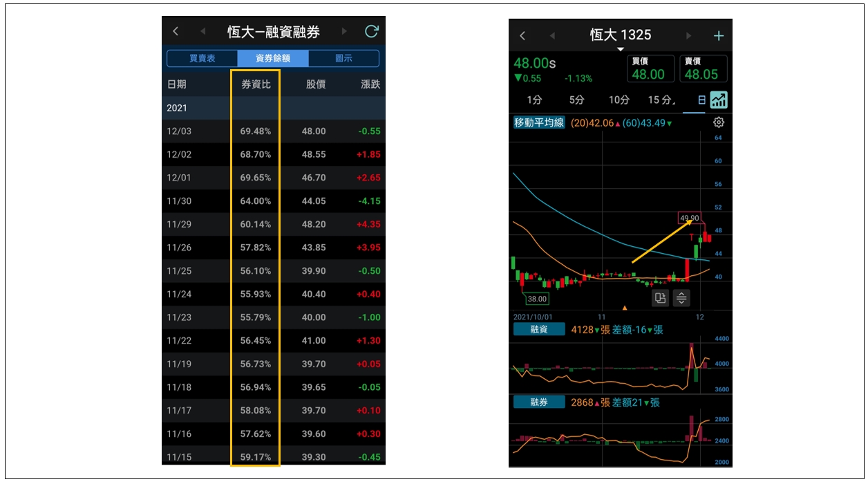
Task: Go to next stock in margin screen
Action: point(344,31)
